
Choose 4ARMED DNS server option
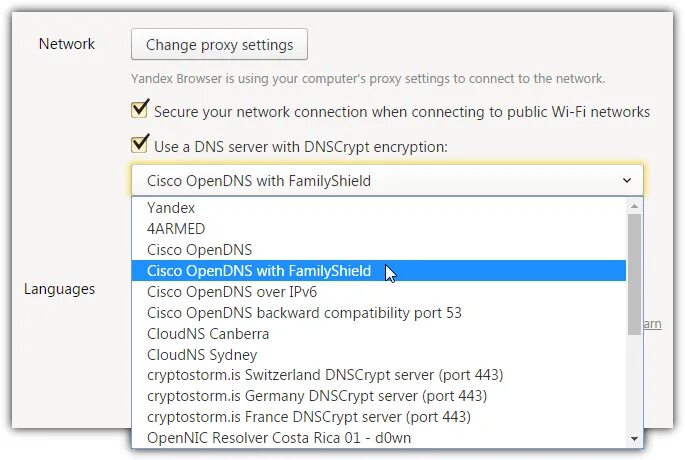click(379, 229)
